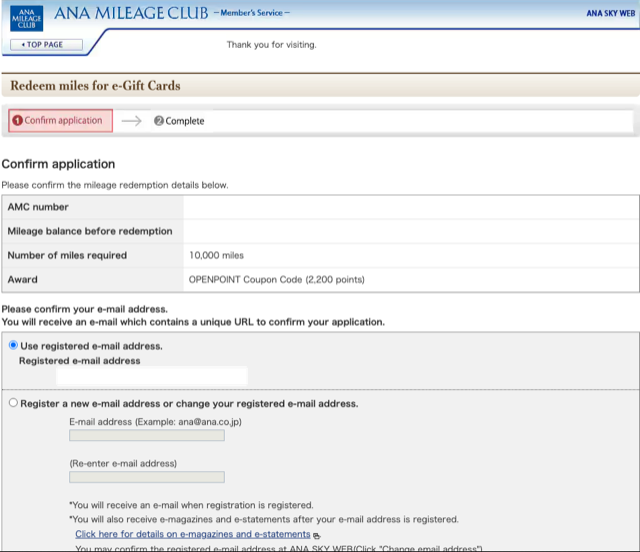The image size is (640, 552).
Task: Click the Confirm application step
Action: (60, 120)
